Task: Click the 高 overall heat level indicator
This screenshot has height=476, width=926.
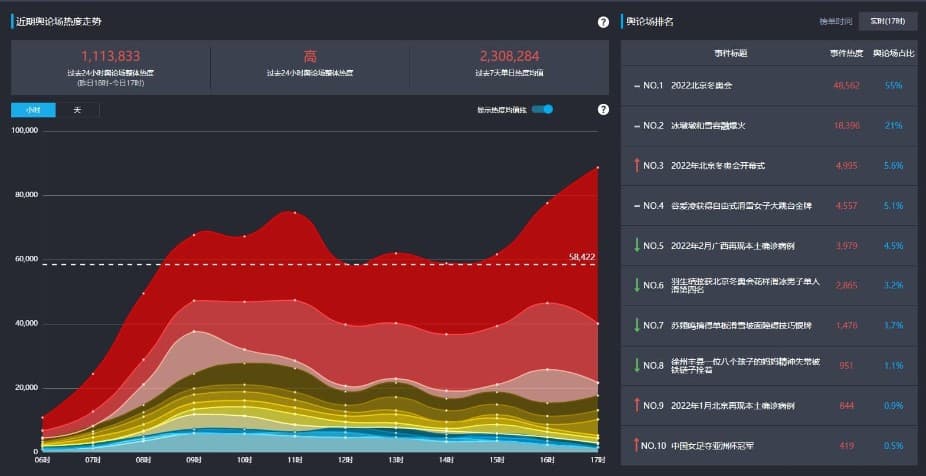Action: click(310, 56)
